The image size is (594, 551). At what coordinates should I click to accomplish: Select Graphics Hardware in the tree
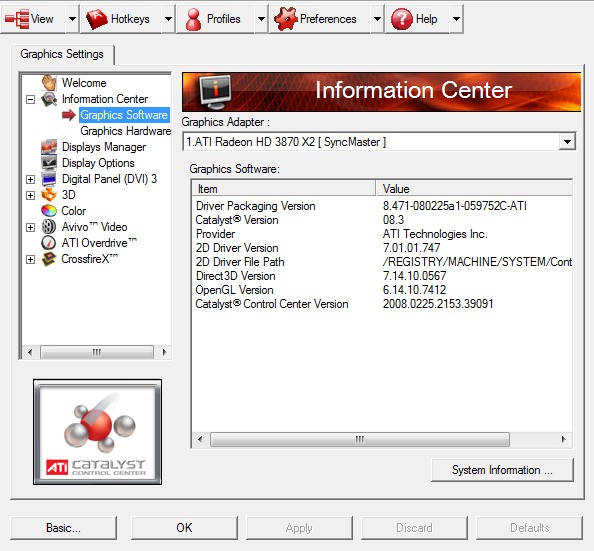click(125, 131)
